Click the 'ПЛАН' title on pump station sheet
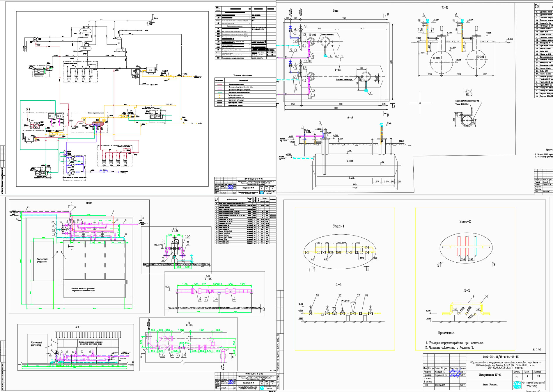 pos(89,203)
